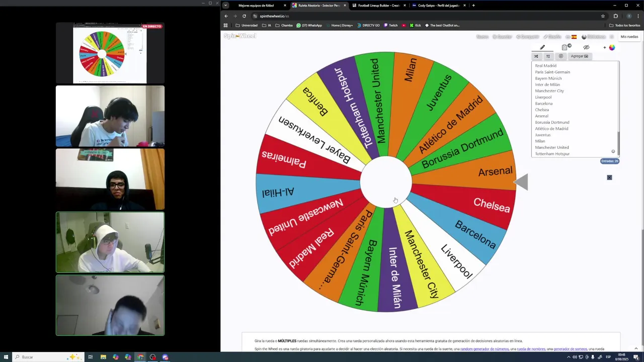This screenshot has height=362, width=644.
Task: Click the random generador de números link
Action: tap(485, 349)
